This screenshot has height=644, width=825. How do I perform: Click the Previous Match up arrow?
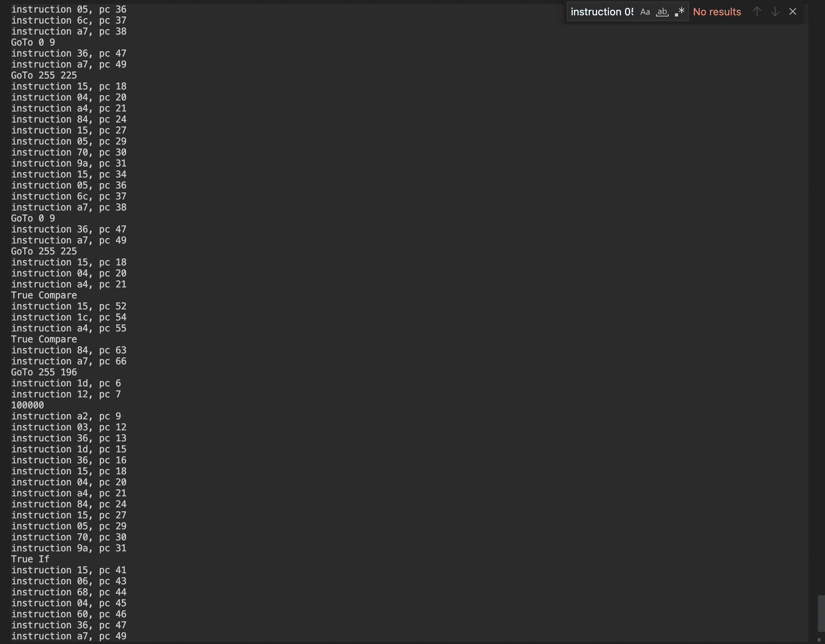click(x=757, y=12)
